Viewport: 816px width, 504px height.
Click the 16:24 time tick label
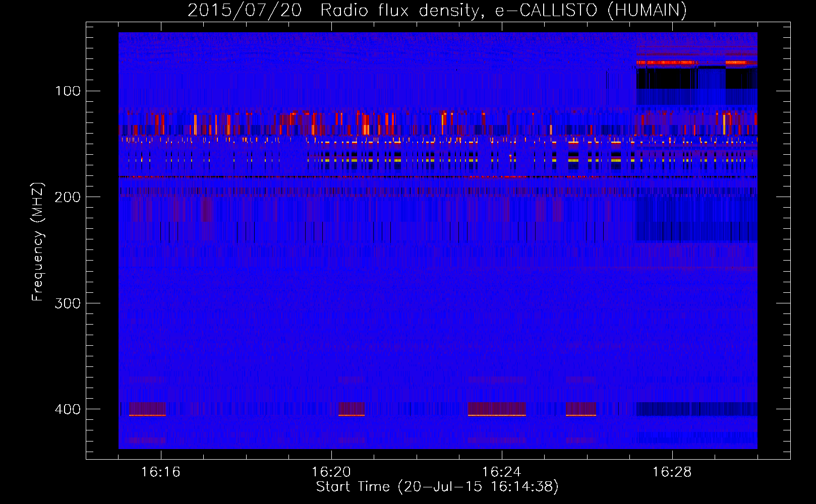[502, 472]
